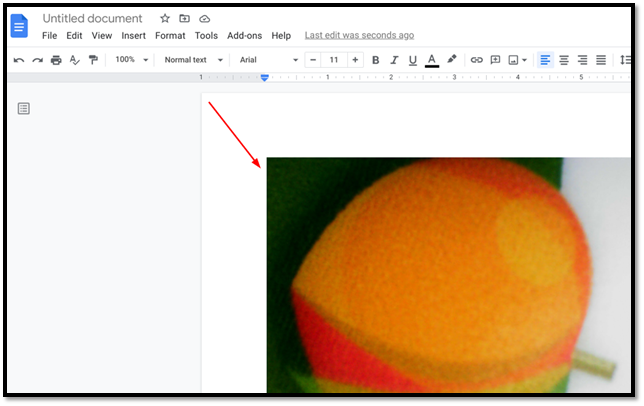The image size is (644, 406).
Task: Click the Last edit was seconds ago link
Action: (359, 35)
